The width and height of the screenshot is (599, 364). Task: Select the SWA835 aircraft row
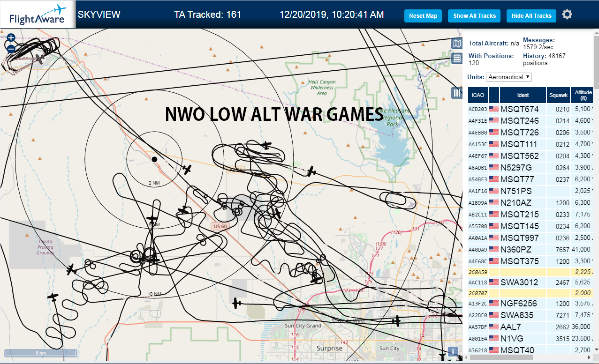531,315
